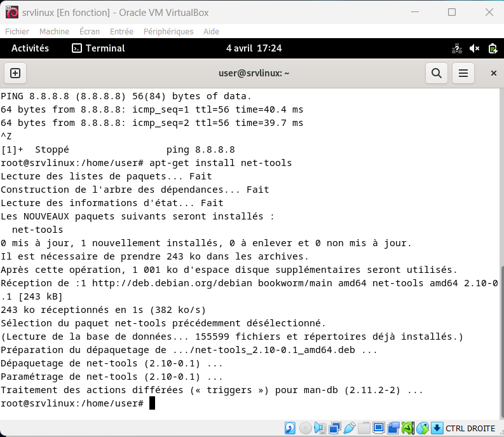Open the Fichier menu

point(17,31)
